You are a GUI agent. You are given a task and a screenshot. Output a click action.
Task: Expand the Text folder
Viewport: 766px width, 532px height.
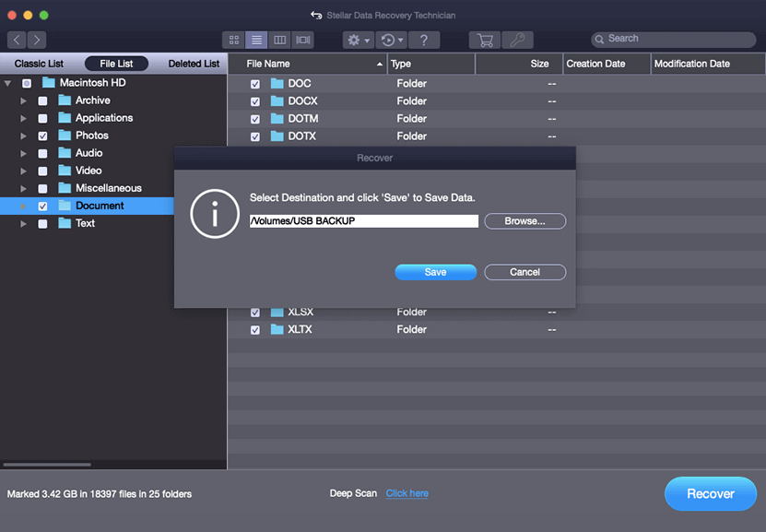point(23,224)
